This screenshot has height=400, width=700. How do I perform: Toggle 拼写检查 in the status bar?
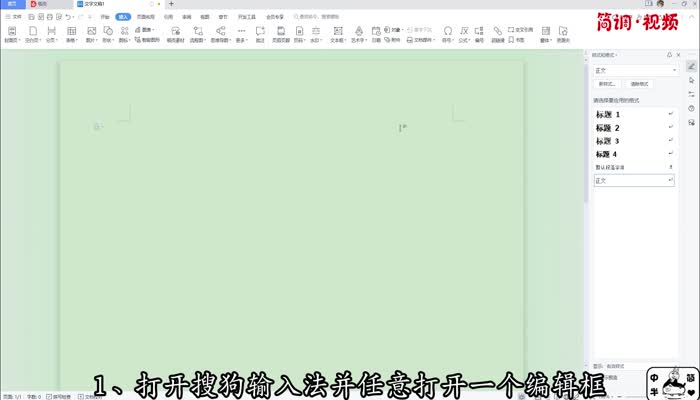(x=58, y=396)
